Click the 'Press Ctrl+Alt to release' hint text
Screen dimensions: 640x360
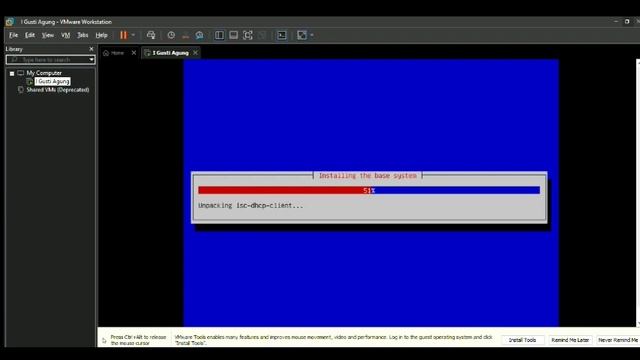click(x=138, y=340)
